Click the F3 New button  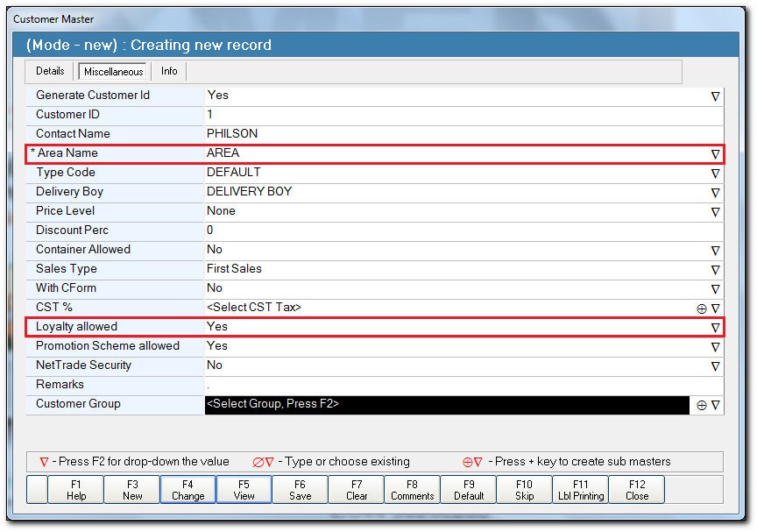coord(131,490)
